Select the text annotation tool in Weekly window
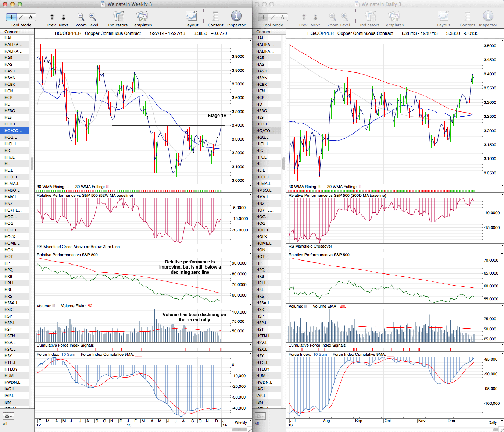504x432 pixels. tap(31, 17)
